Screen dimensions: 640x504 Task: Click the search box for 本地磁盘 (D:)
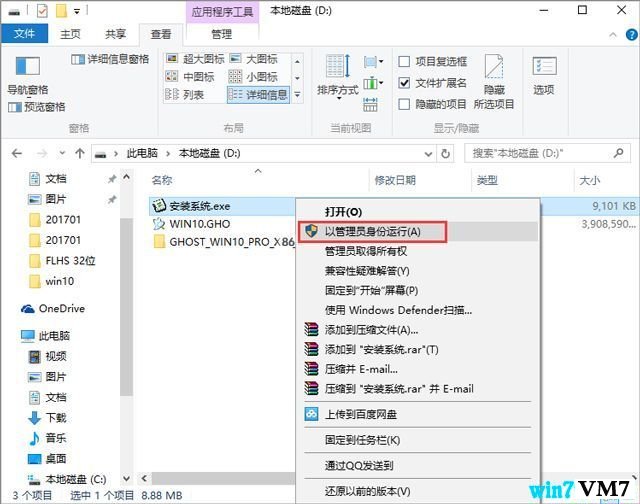pyautogui.click(x=546, y=153)
